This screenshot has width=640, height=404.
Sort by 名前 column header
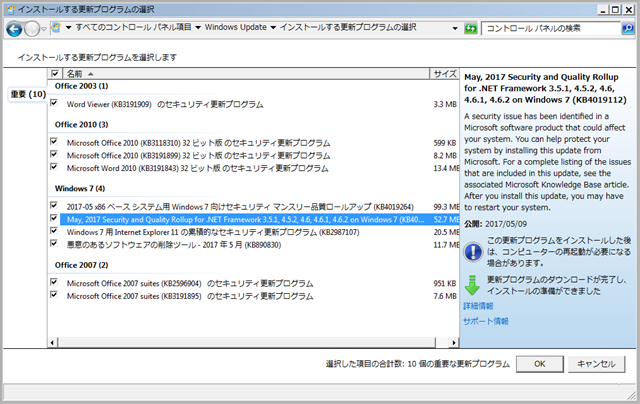click(245, 74)
